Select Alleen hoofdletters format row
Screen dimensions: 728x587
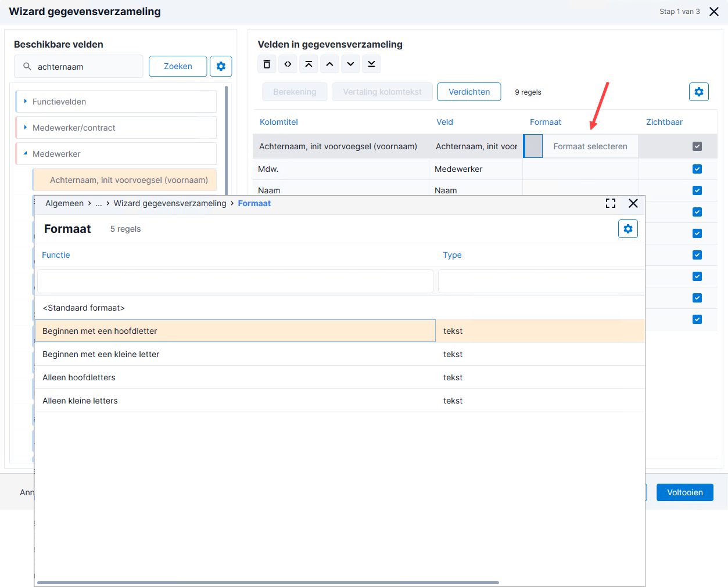[340, 377]
